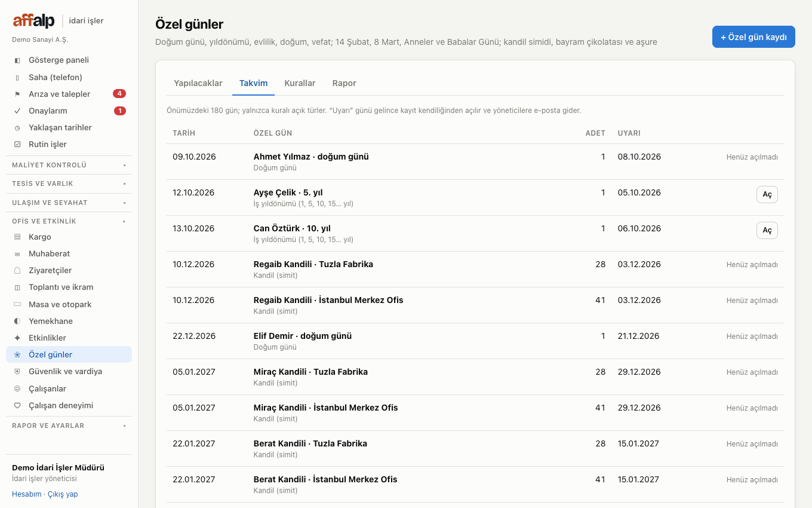Click the Özel günler flower icon

coord(17,354)
